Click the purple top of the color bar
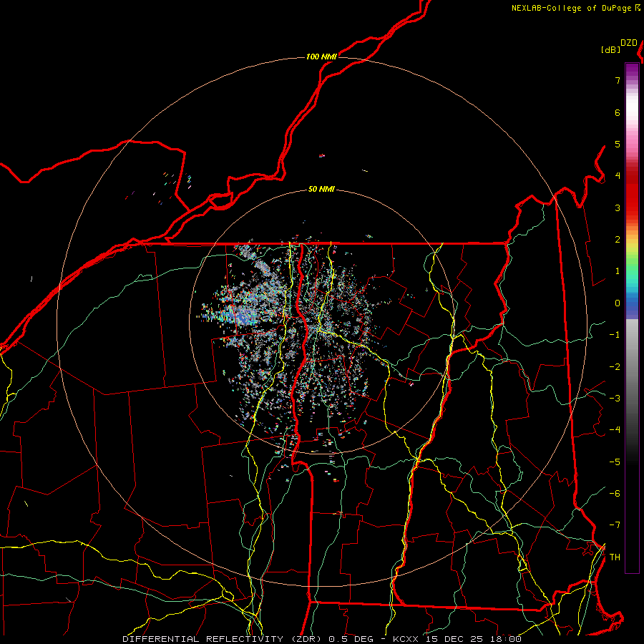The height and width of the screenshot is (644, 644). pos(632,70)
